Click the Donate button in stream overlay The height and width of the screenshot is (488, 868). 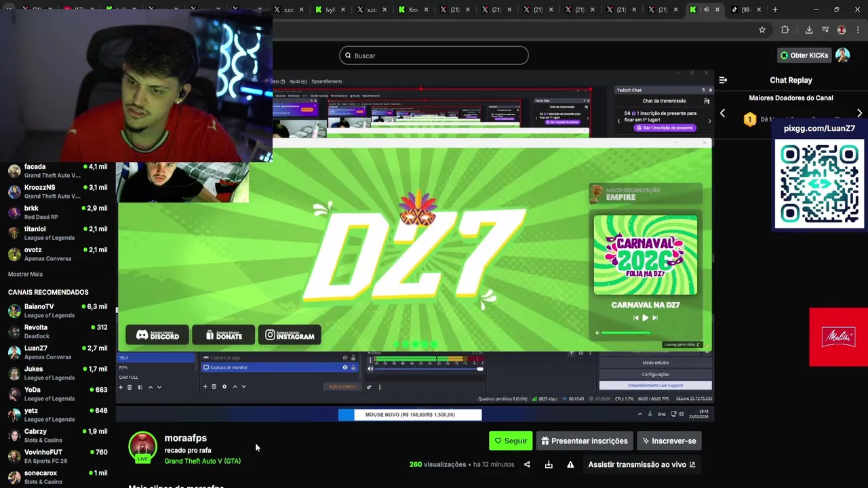tap(223, 335)
